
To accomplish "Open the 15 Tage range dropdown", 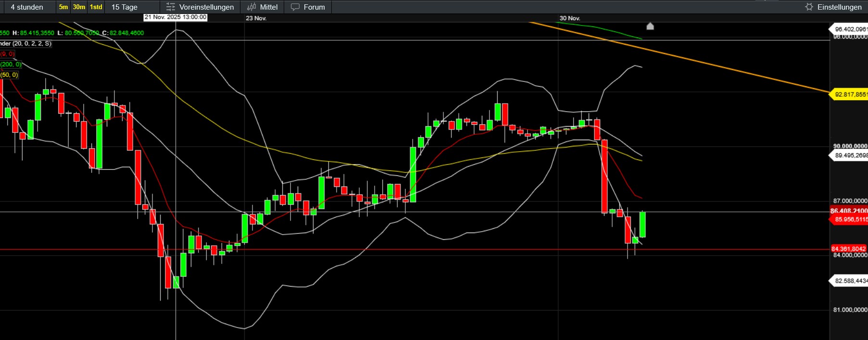I will pos(125,7).
